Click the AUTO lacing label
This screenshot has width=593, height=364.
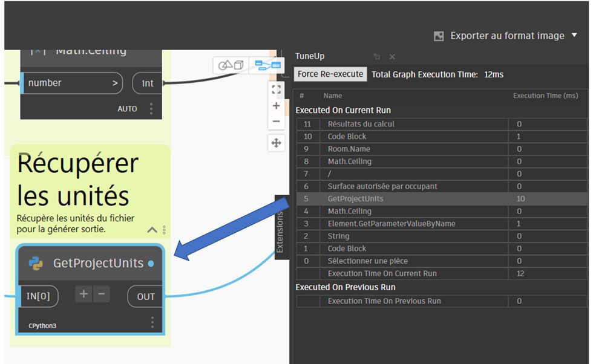[127, 109]
